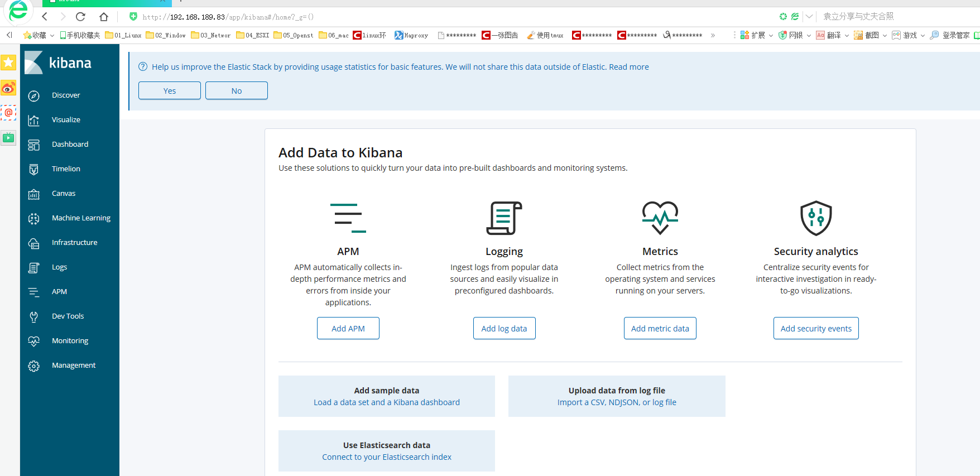Click No to decline usage statistics
This screenshot has width=980, height=476.
tap(237, 90)
